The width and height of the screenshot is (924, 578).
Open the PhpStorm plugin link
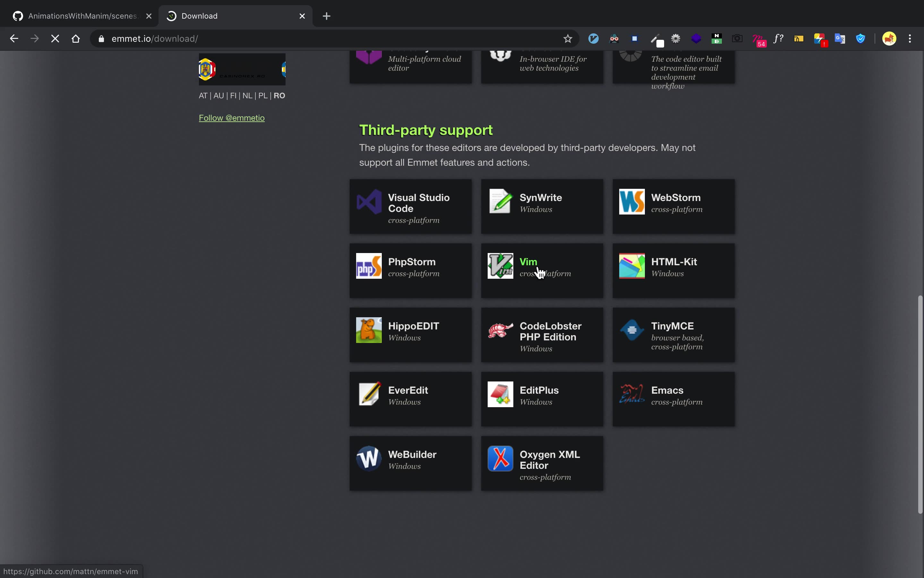410,271
